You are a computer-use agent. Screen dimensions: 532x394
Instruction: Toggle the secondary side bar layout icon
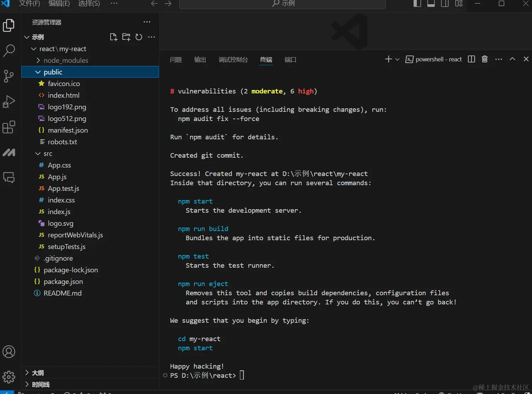coord(445,4)
